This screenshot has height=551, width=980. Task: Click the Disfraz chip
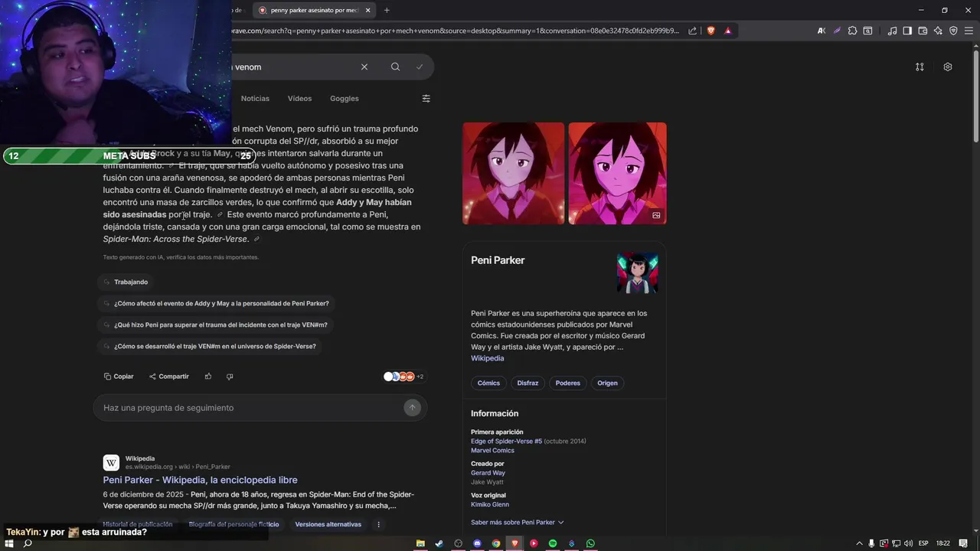pyautogui.click(x=528, y=383)
